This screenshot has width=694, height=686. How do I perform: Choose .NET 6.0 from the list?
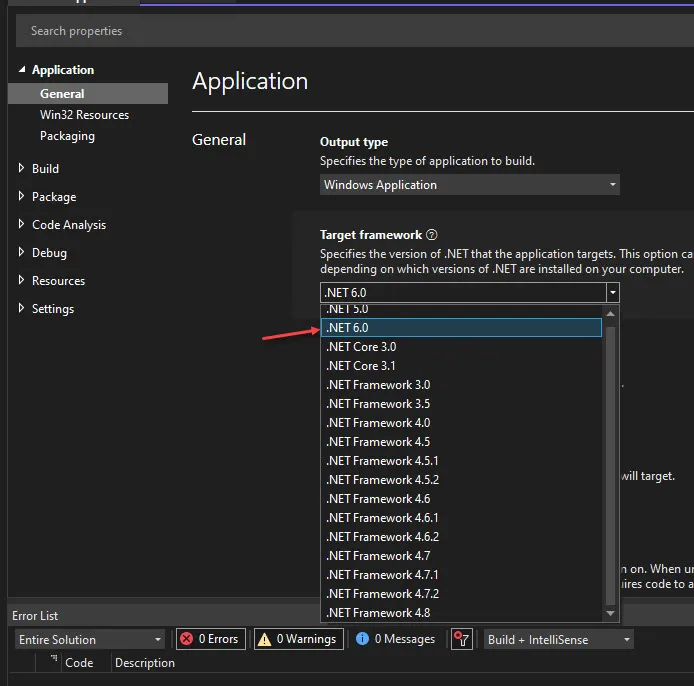click(461, 328)
